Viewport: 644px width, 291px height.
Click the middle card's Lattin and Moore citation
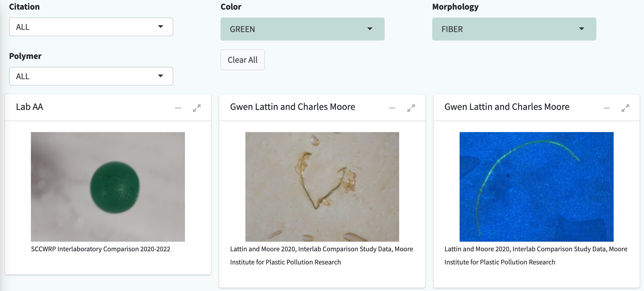(321, 255)
